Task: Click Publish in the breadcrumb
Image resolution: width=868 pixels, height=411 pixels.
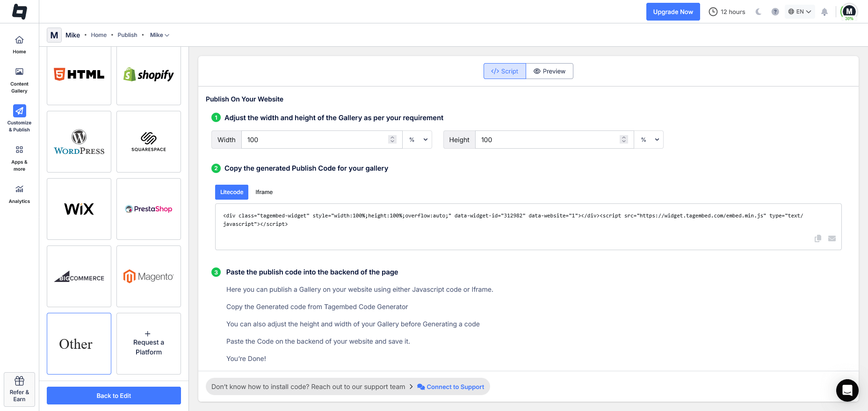Action: (x=127, y=35)
